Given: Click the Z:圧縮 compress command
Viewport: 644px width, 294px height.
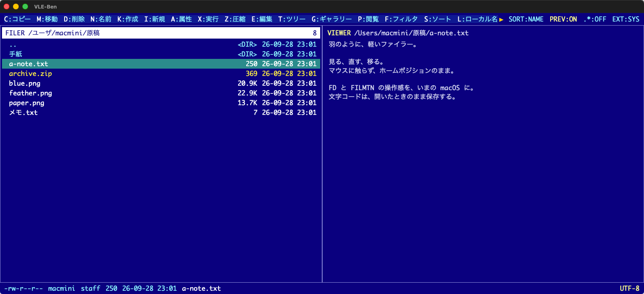Looking at the screenshot, I should coord(235,19).
